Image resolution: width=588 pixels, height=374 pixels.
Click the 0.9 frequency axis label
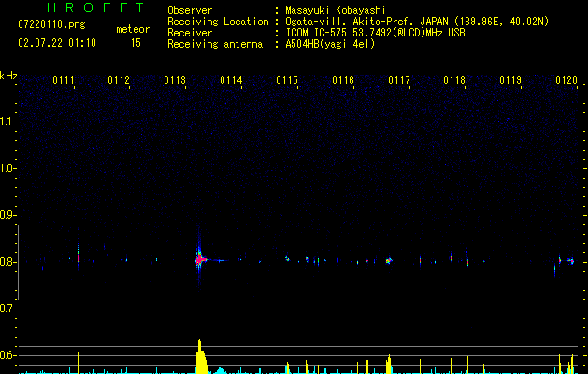pyautogui.click(x=8, y=215)
